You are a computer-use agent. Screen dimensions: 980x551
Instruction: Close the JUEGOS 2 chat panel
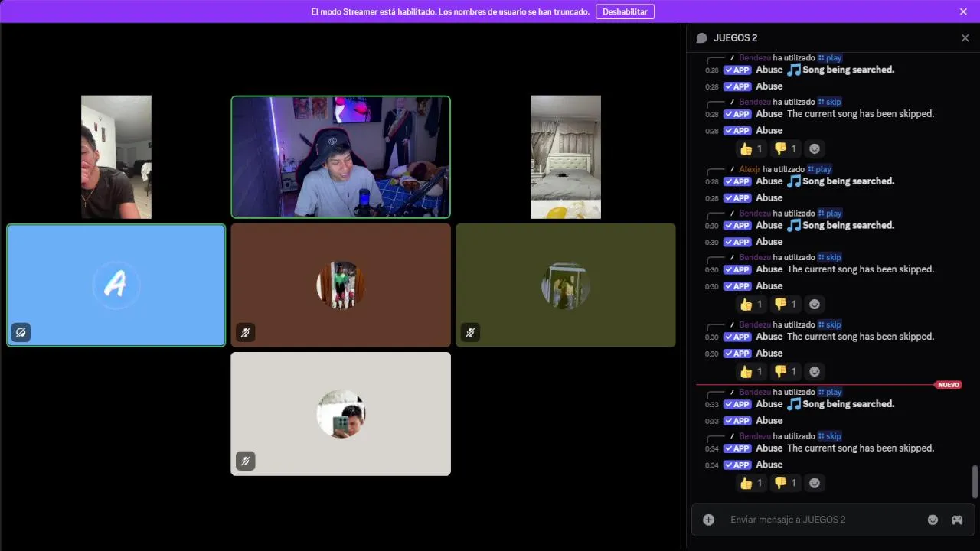(965, 38)
